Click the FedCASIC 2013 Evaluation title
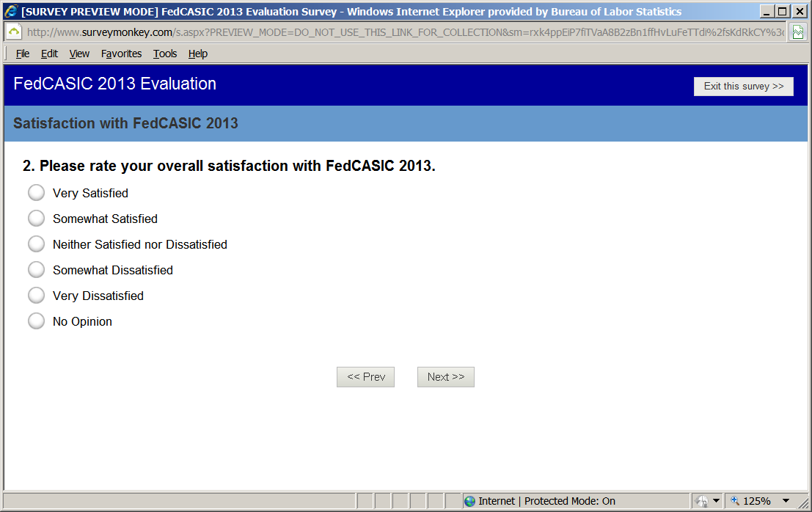 pyautogui.click(x=115, y=84)
